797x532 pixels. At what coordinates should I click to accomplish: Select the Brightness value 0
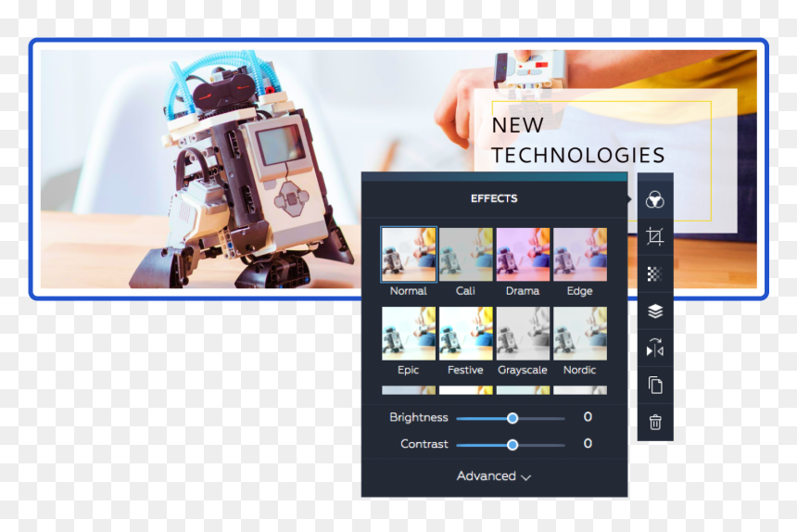(588, 417)
